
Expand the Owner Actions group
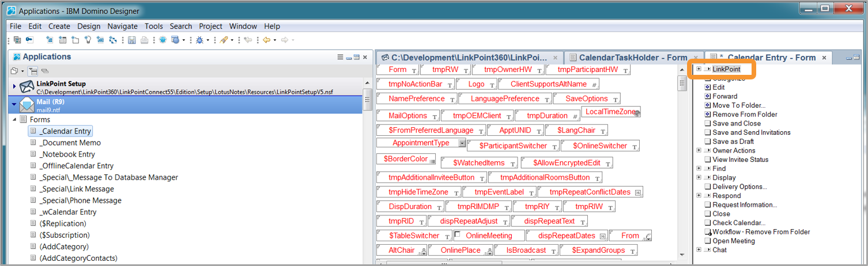[699, 150]
